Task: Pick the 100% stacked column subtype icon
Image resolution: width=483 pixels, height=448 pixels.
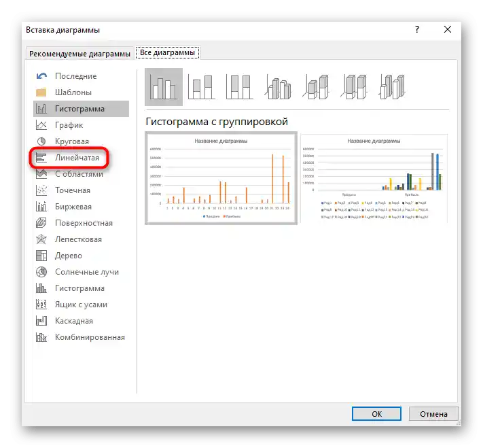Action: click(239, 87)
